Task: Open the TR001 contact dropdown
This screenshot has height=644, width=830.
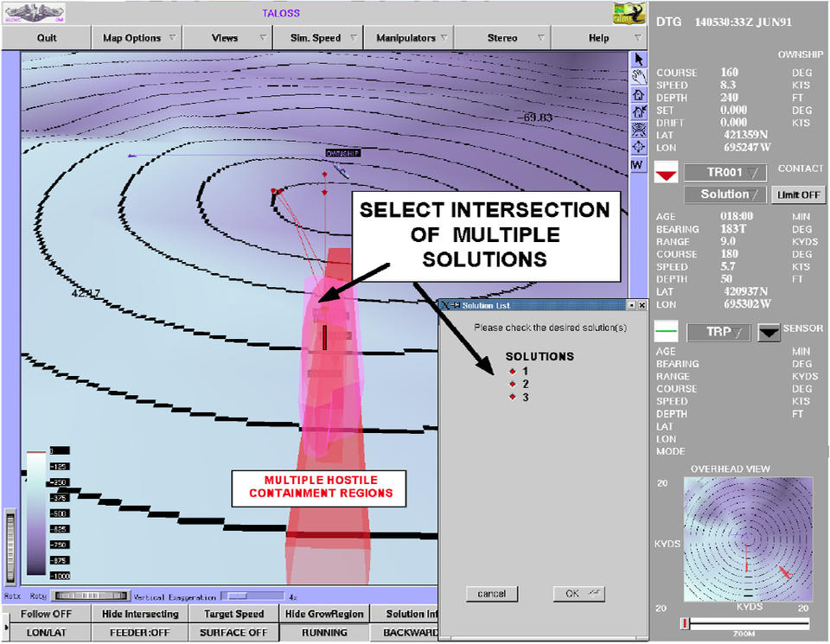Action: [725, 173]
